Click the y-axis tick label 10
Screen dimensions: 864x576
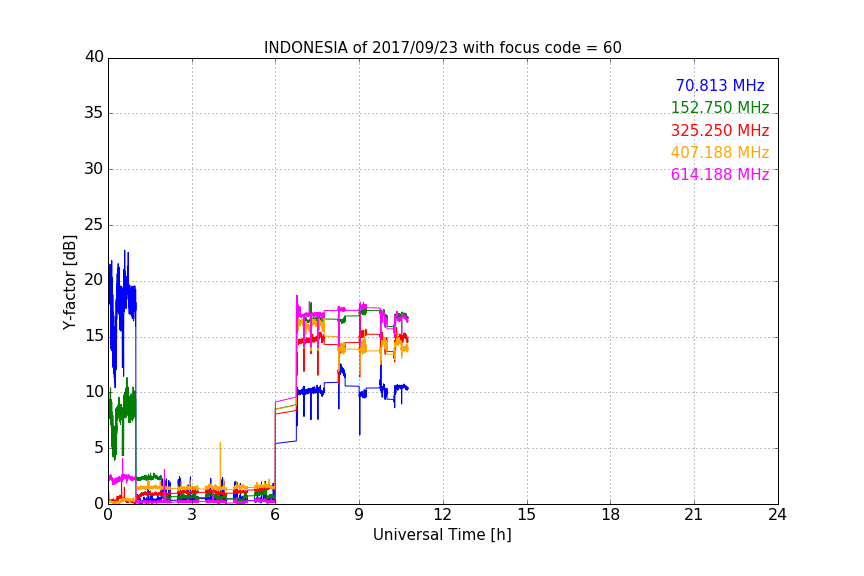(x=94, y=392)
